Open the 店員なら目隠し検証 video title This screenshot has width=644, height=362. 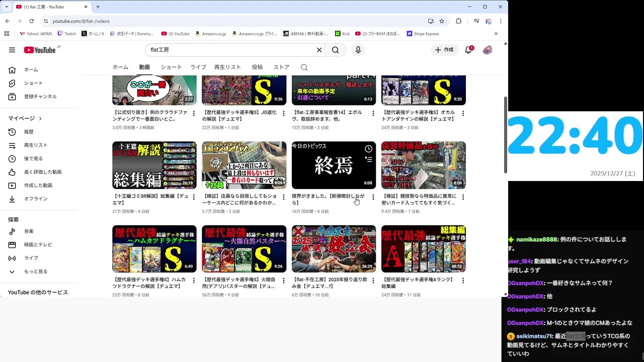[239, 200]
